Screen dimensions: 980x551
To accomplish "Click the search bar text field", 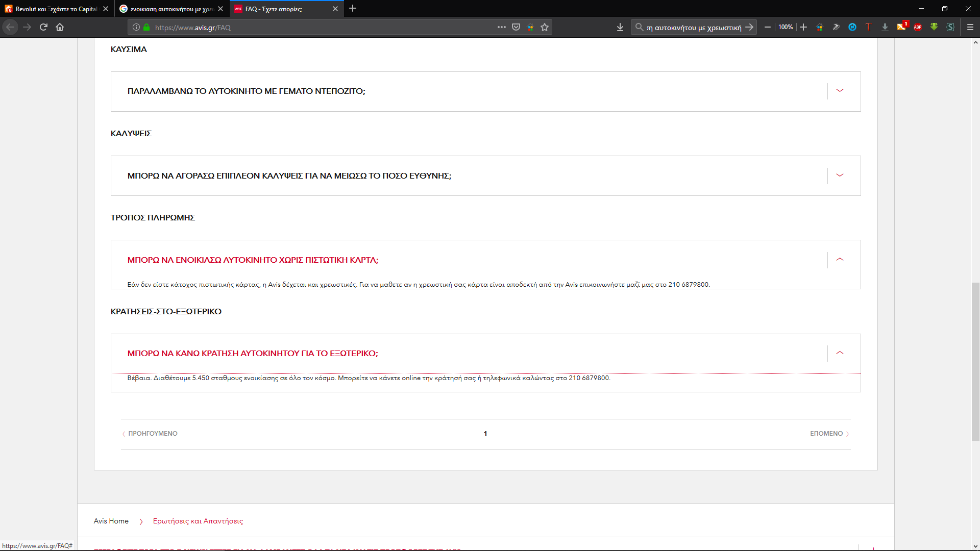I will [x=693, y=28].
